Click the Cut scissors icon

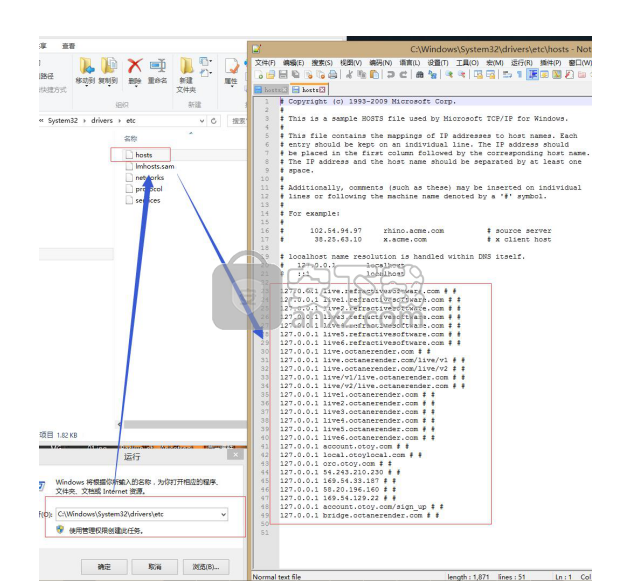[x=349, y=74]
